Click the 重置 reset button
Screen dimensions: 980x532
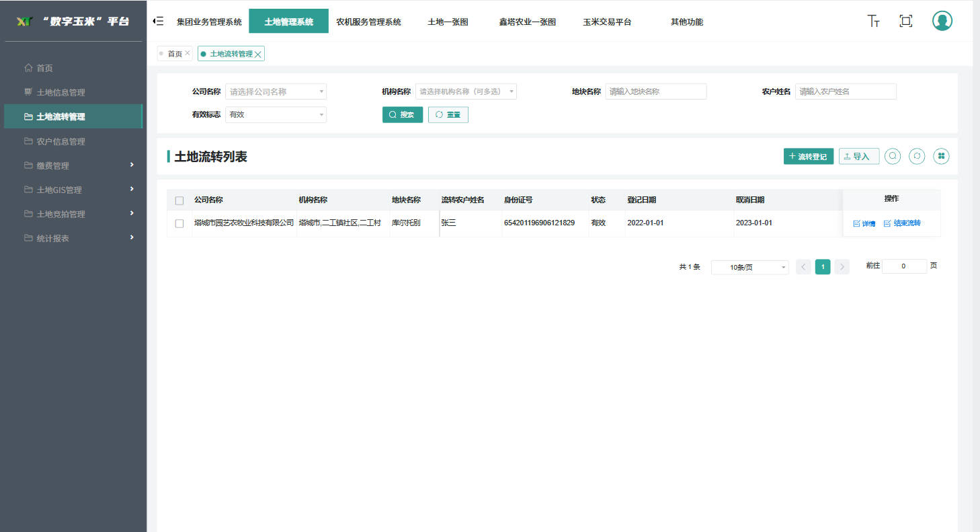(448, 114)
